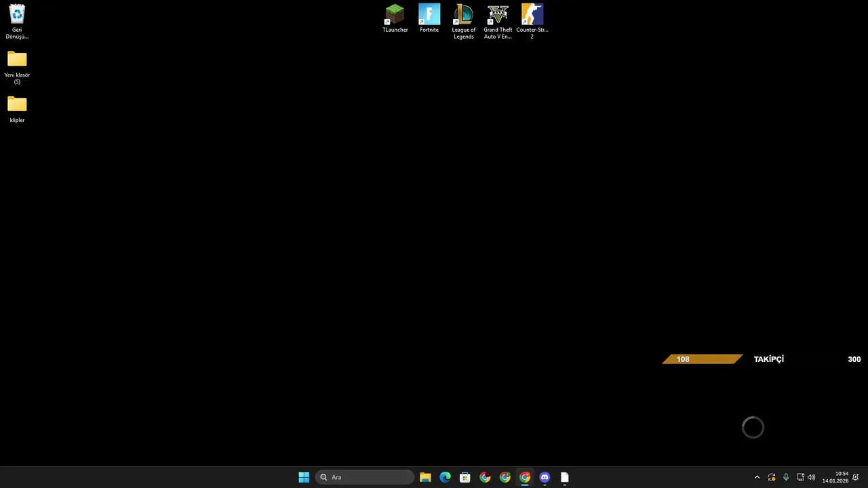Open the Windows Update tray icon
Viewport: 868px width, 488px height.
pyautogui.click(x=772, y=477)
